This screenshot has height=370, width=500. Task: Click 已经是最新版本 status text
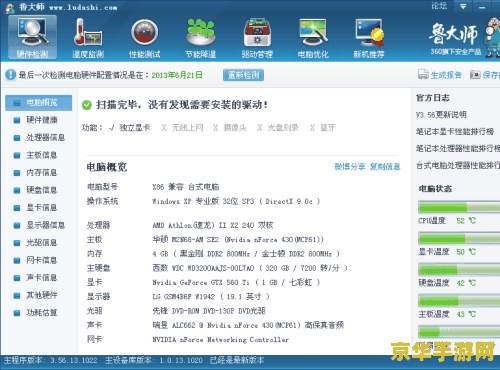[x=237, y=360]
